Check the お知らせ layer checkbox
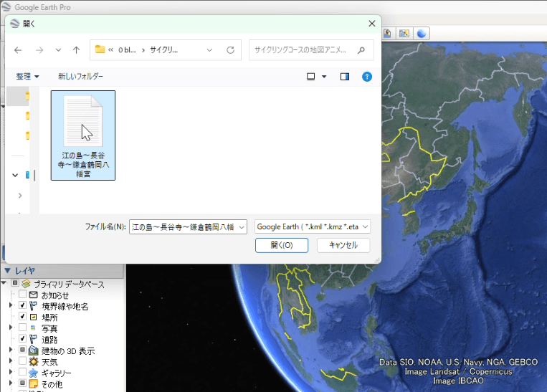 [22, 295]
